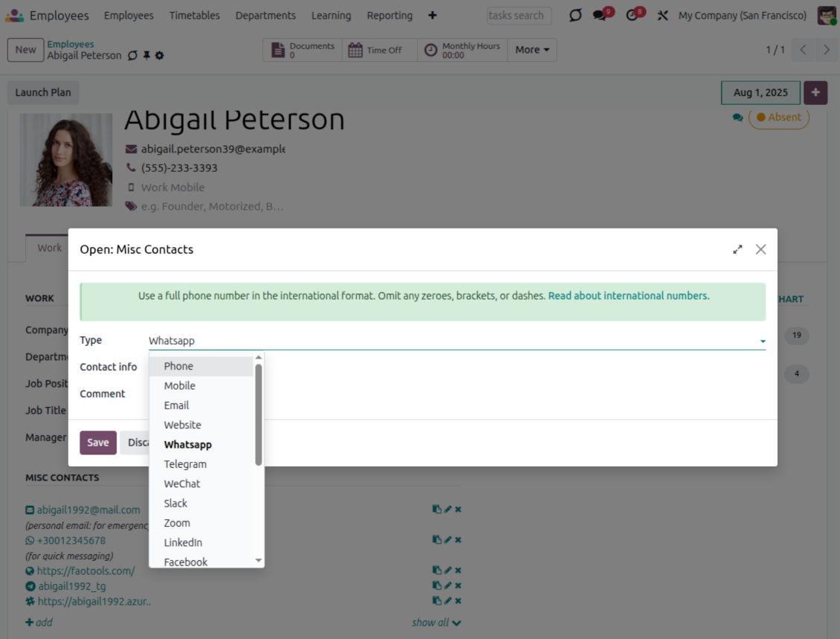Open the activities clock icon in navbar
840x639 pixels.
[633, 16]
